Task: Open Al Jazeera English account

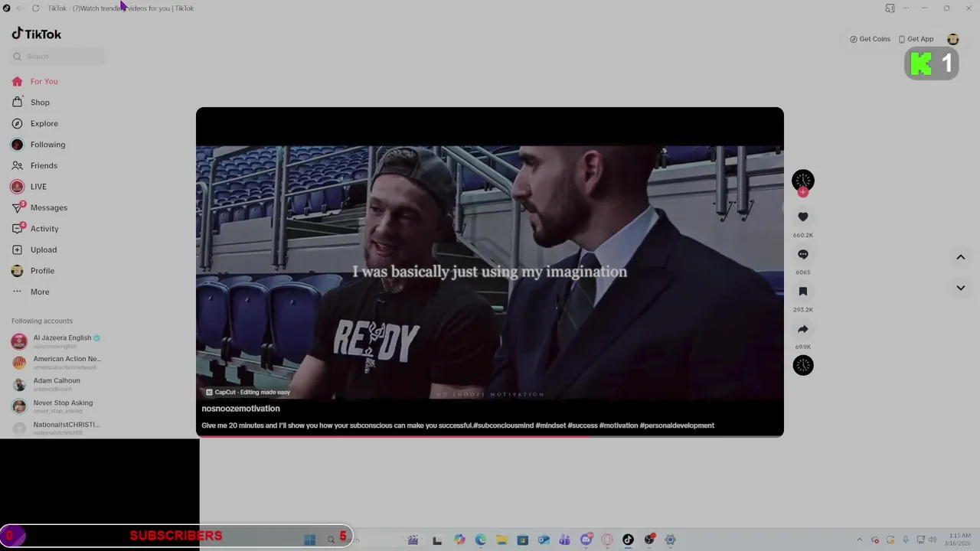Action: pyautogui.click(x=57, y=341)
